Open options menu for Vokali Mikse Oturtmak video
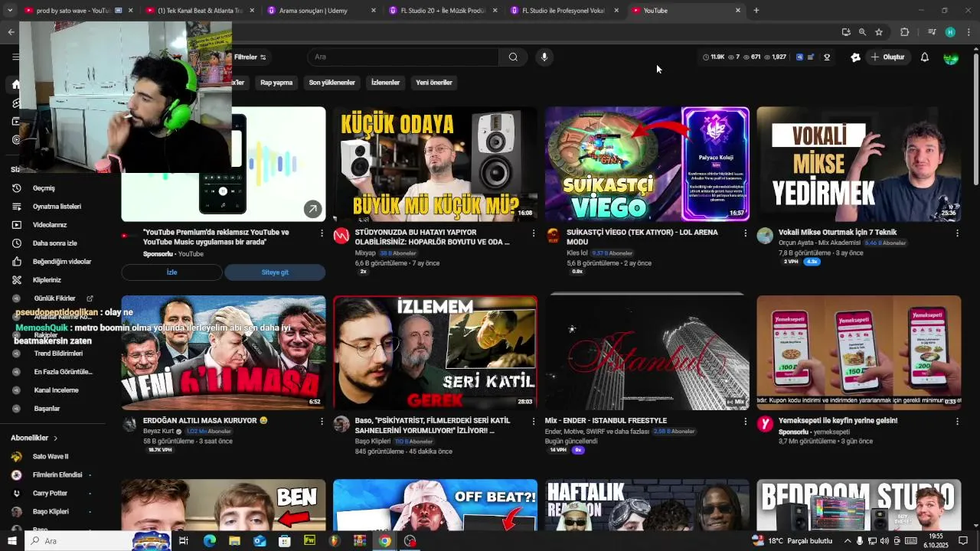The width and height of the screenshot is (980, 551). click(957, 233)
